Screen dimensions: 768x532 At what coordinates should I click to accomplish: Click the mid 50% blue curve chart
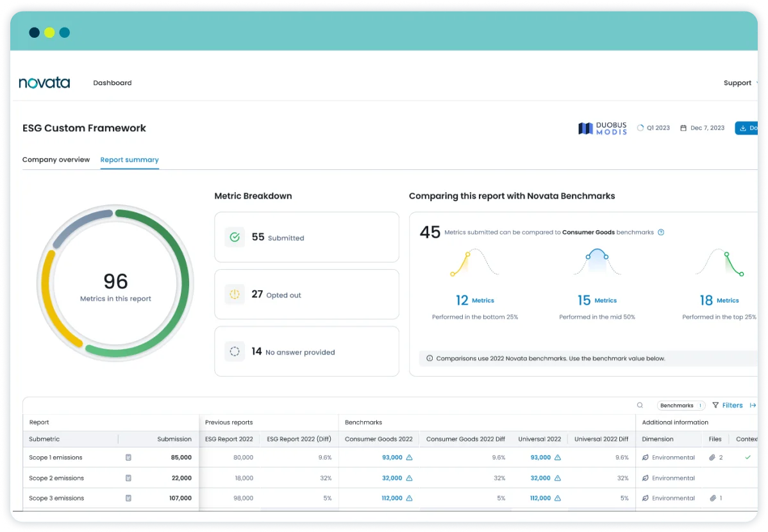coord(597,262)
